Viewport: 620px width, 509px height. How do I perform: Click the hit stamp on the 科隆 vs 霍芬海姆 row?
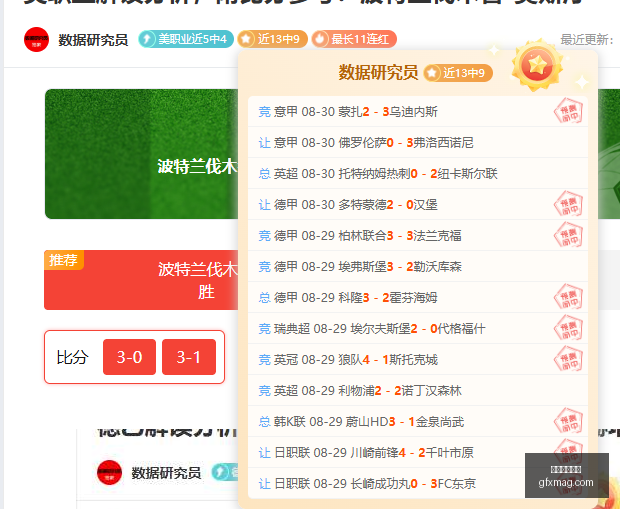[x=568, y=297]
